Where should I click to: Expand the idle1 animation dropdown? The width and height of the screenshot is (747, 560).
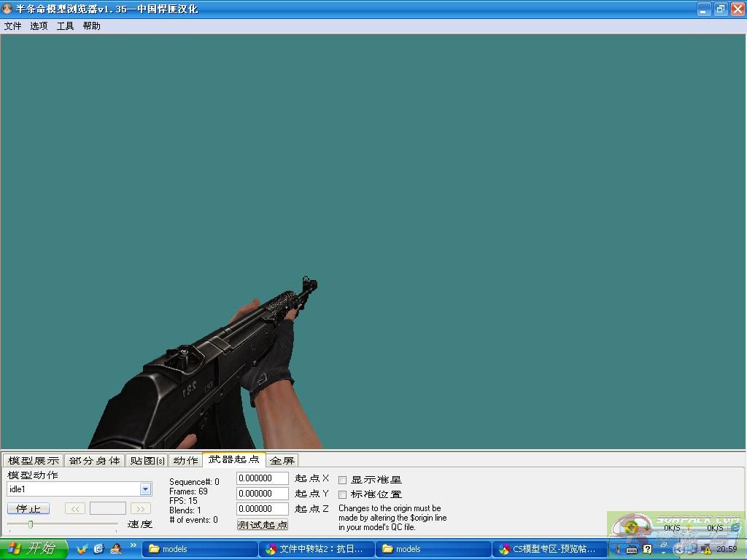point(145,489)
